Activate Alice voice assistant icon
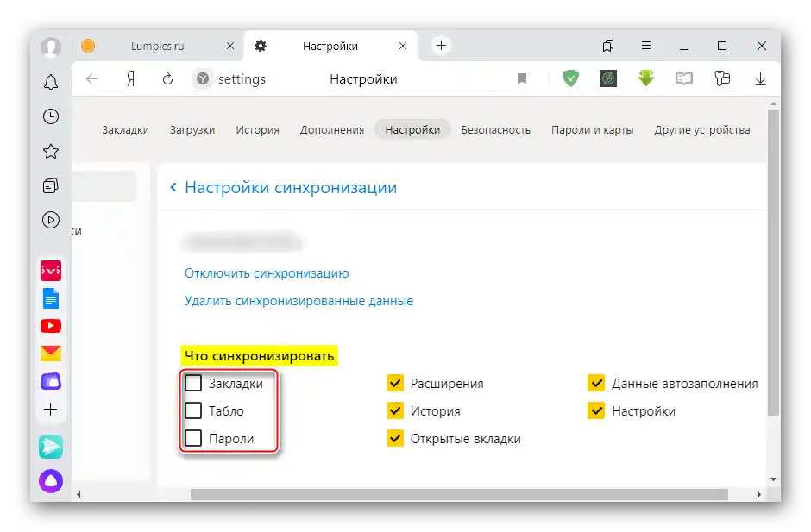The height and width of the screenshot is (532, 811). (51, 481)
